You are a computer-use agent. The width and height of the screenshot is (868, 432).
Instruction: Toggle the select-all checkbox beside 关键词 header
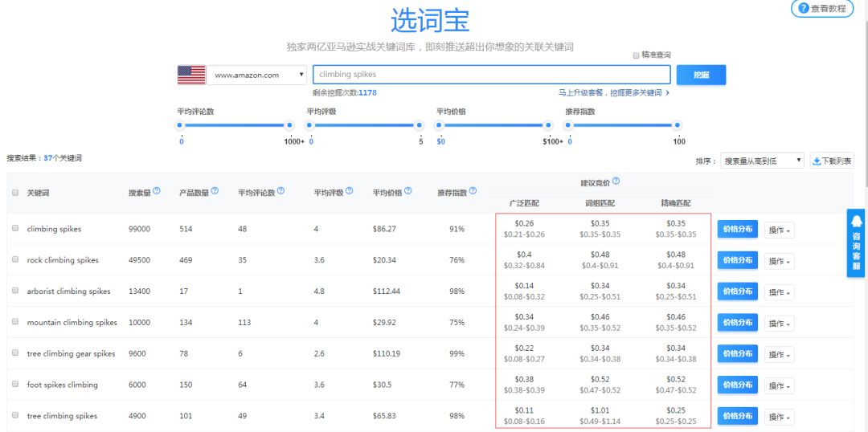tap(15, 193)
